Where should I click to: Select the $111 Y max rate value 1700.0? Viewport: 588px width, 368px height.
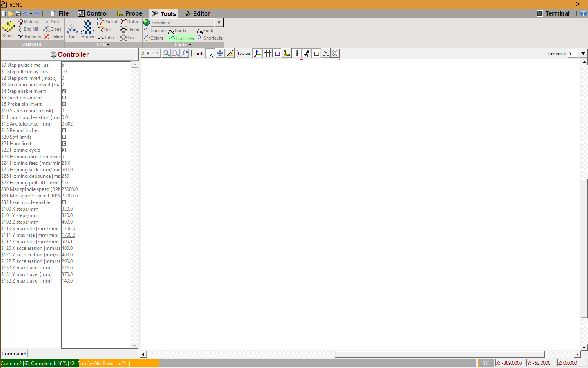tap(68, 235)
